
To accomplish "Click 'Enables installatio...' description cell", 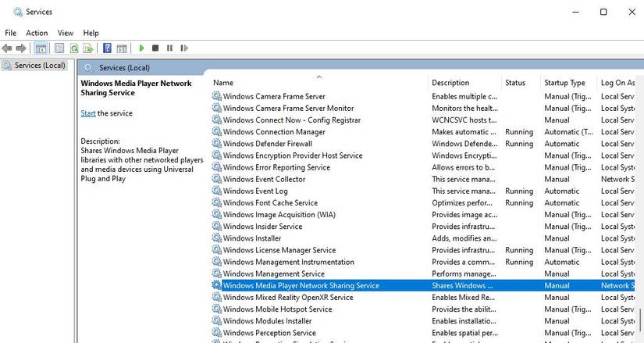I will click(x=464, y=321).
